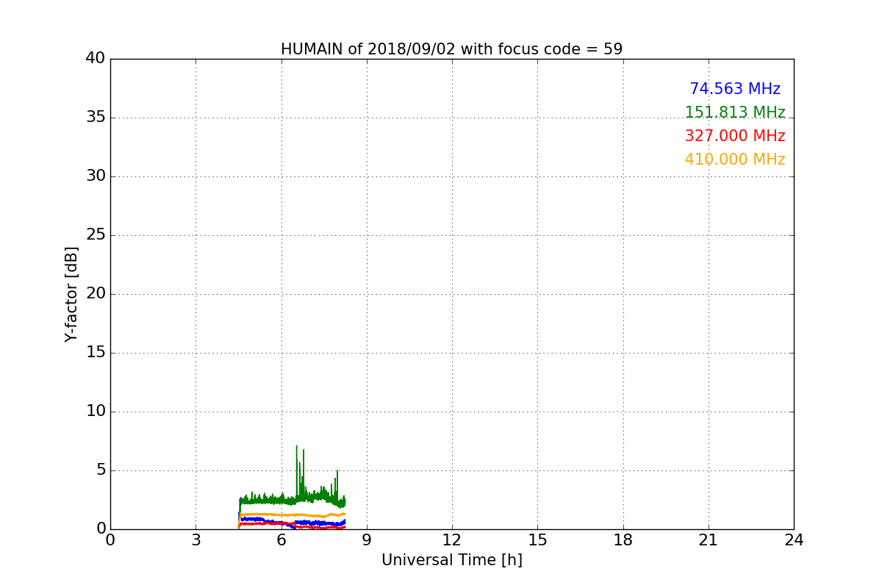The image size is (882, 588).
Task: Select the Universal Time [h] axis label
Action: click(451, 560)
